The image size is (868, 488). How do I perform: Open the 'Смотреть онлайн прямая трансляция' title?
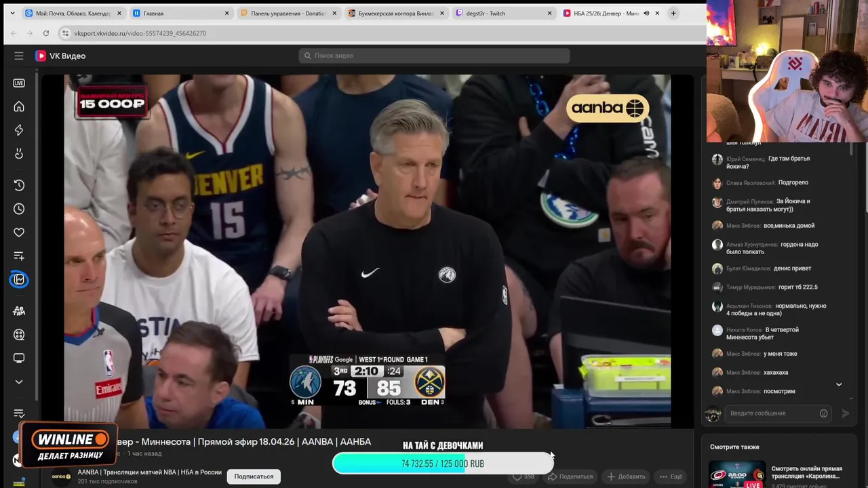[x=806, y=472]
